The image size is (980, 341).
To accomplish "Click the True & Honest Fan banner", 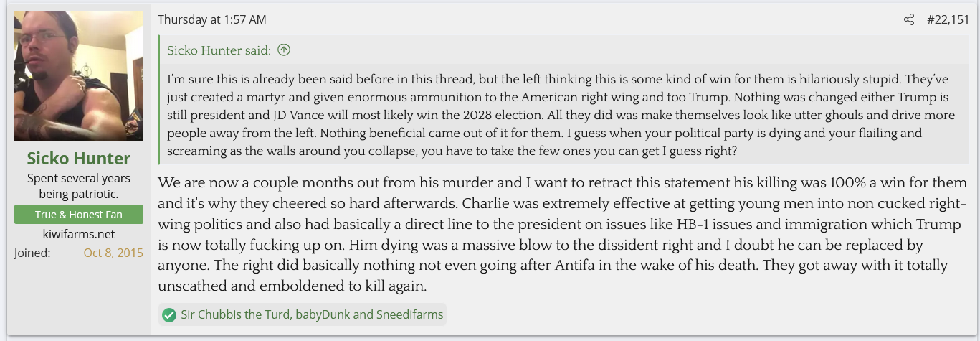I will [79, 215].
